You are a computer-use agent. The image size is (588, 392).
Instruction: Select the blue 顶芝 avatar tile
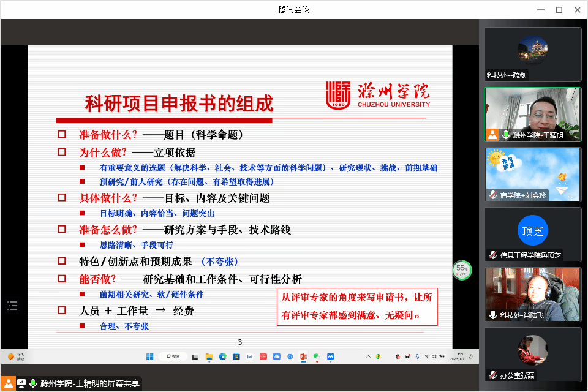click(x=532, y=231)
